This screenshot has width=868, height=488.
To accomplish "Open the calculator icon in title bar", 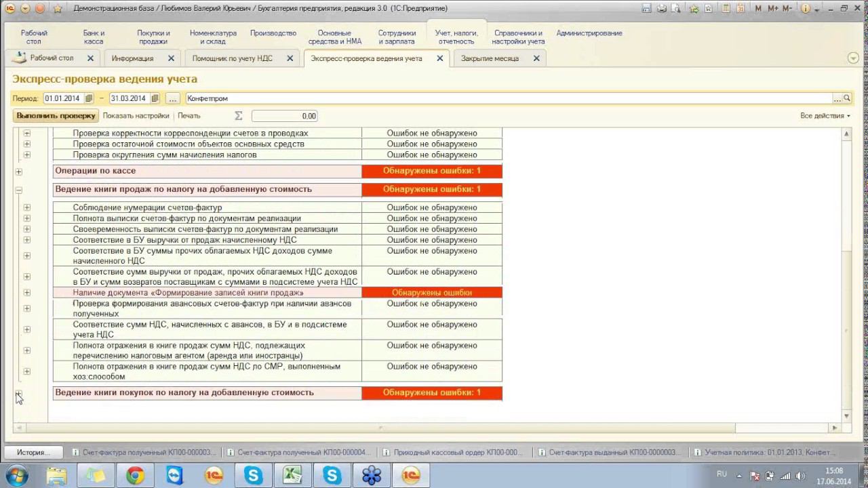I will 725,9.
